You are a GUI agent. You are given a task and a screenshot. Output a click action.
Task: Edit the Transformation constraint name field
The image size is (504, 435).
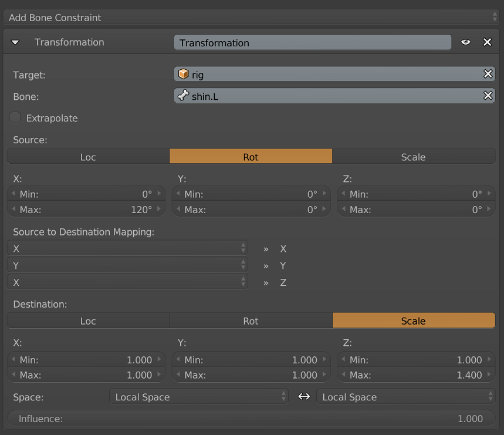(312, 42)
